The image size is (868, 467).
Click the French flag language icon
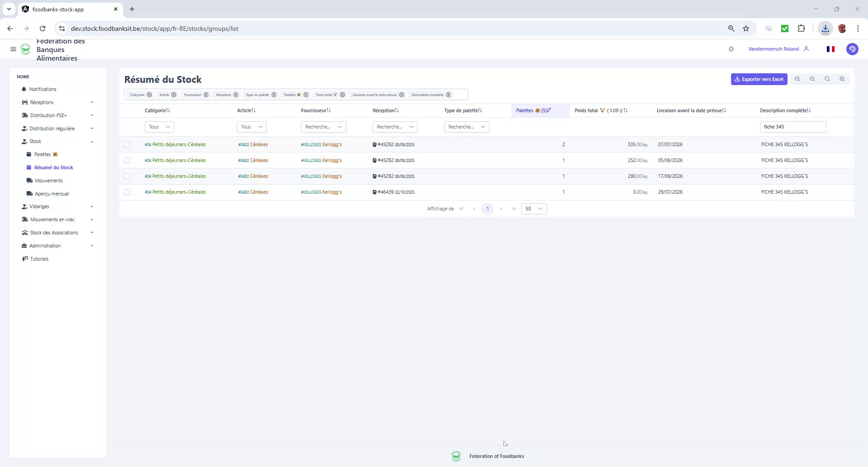coord(831,49)
